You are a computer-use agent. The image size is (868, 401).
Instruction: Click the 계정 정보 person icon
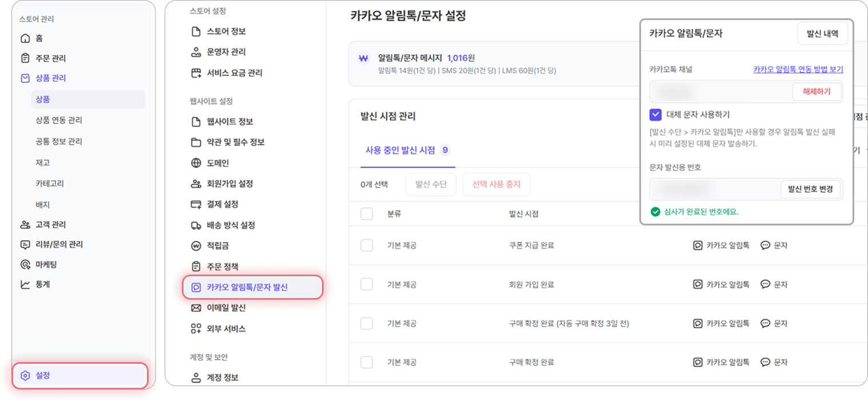[x=196, y=378]
